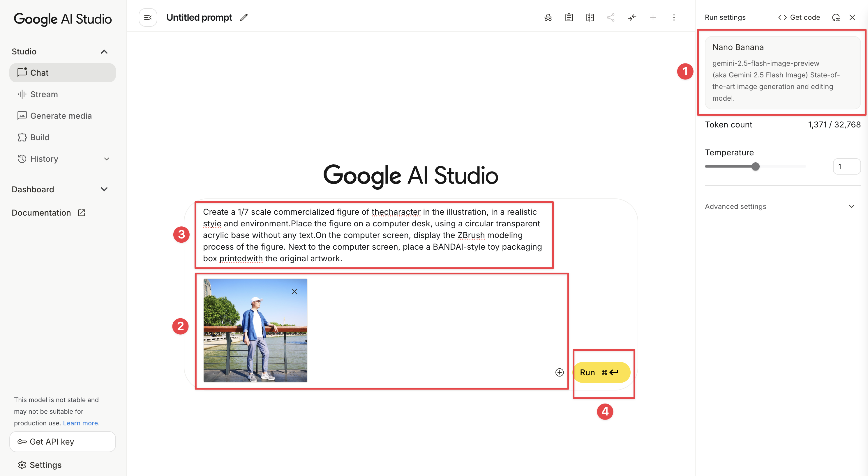Expand Advanced settings

coord(851,206)
